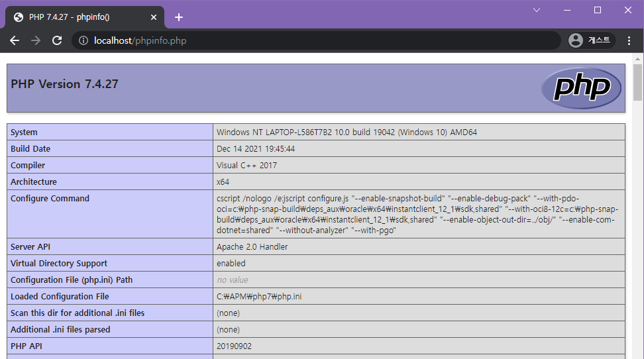Maximize the browser window
The height and width of the screenshot is (359, 644).
598,10
